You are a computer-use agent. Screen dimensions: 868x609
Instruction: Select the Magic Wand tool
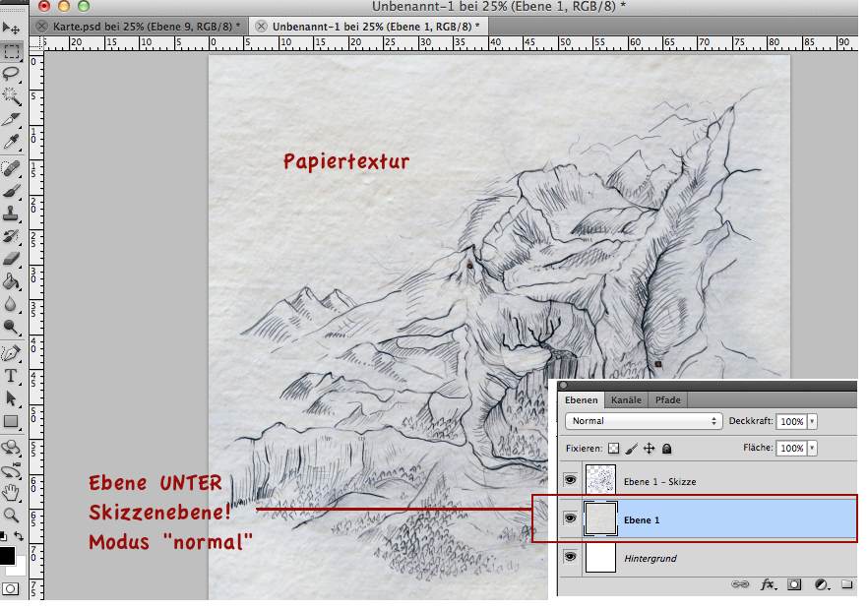12,96
